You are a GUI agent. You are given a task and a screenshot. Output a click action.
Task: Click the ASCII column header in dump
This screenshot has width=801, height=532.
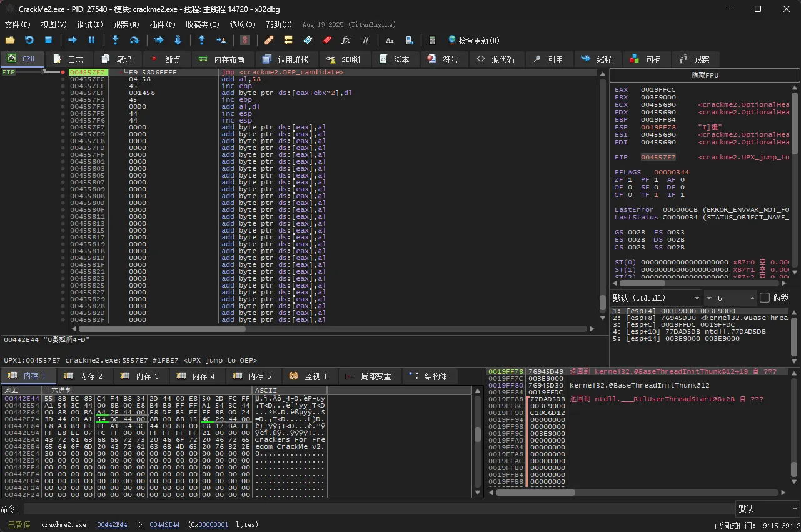(x=290, y=390)
